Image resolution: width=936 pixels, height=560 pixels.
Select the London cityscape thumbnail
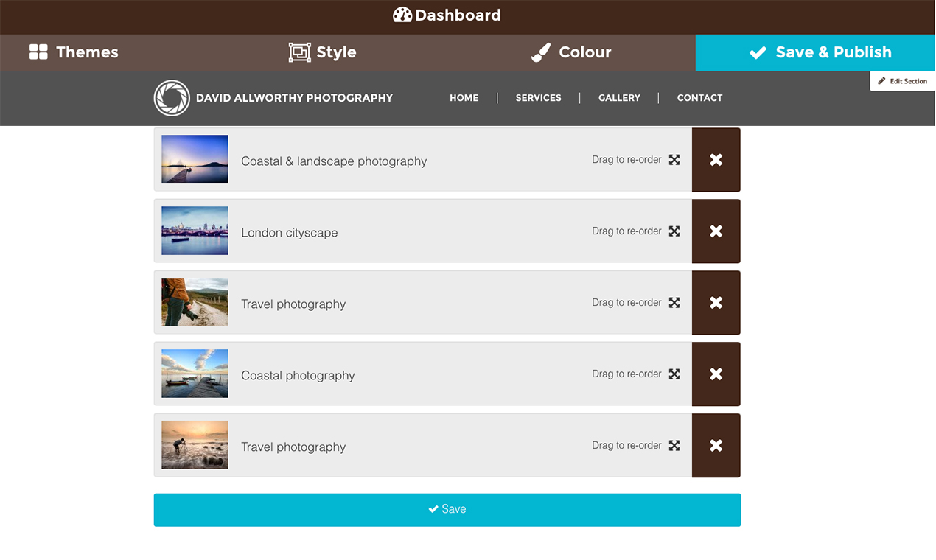tap(195, 231)
